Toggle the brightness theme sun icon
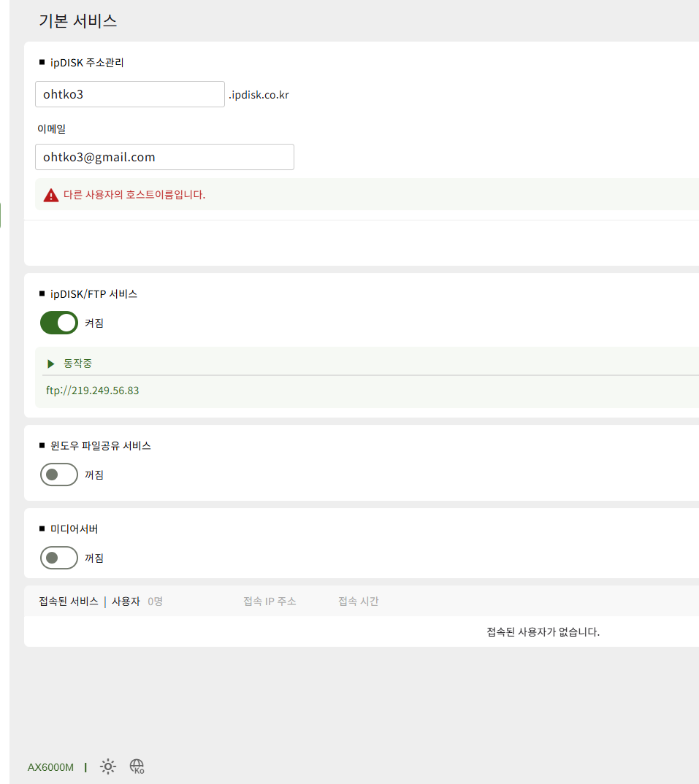This screenshot has width=699, height=784. [107, 766]
